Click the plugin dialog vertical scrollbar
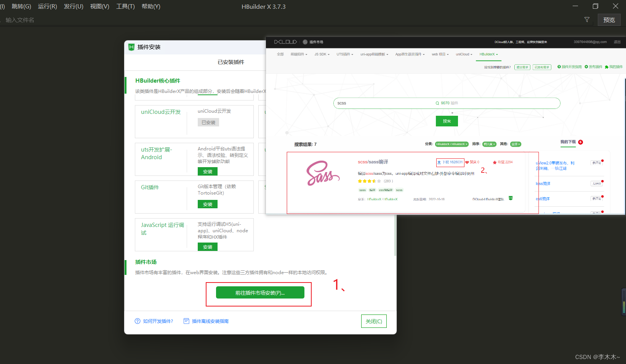The image size is (626, 364). tap(395, 235)
